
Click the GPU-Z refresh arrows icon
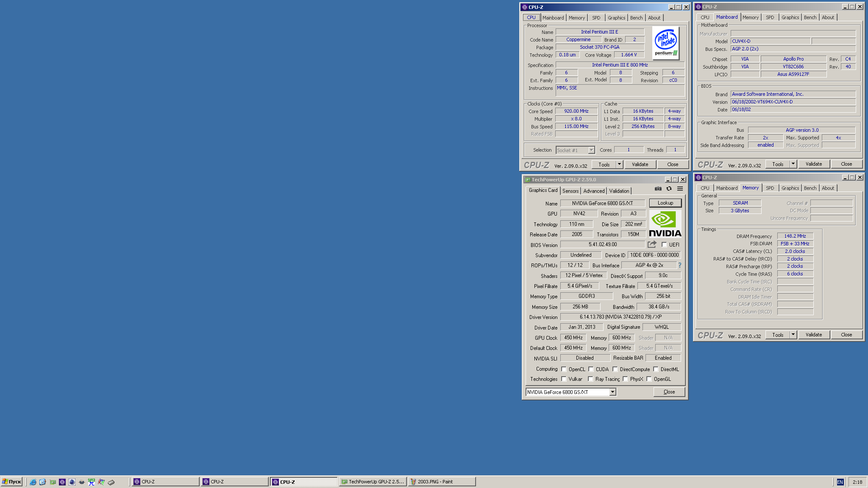click(669, 189)
